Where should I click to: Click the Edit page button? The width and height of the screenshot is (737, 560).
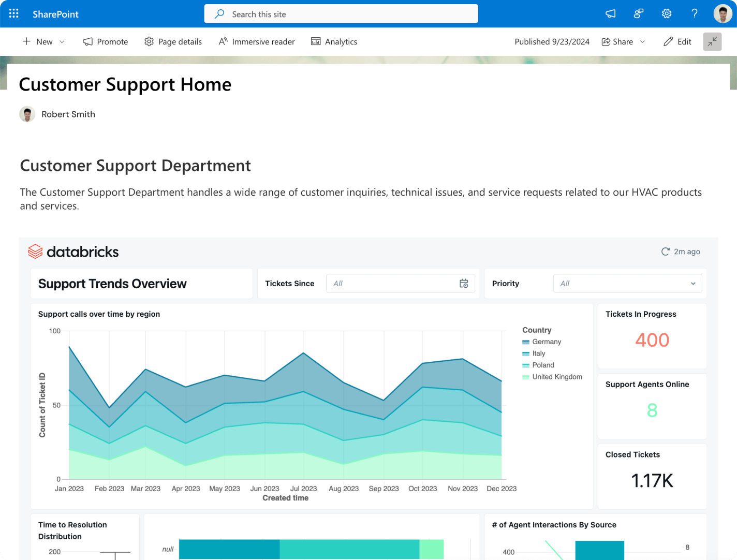[677, 42]
